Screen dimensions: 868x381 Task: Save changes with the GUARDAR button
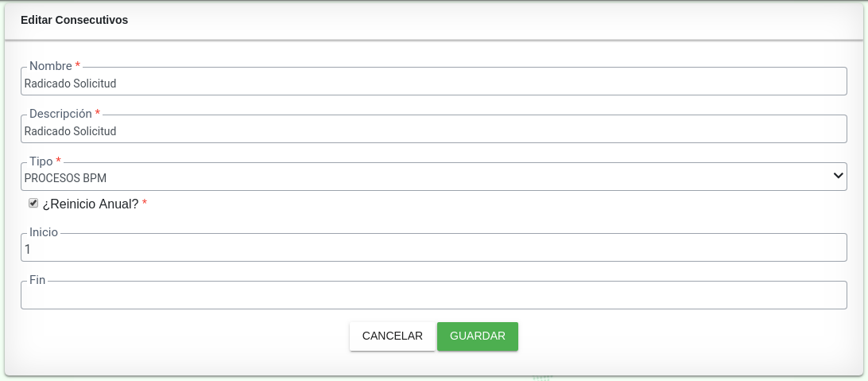tap(477, 336)
